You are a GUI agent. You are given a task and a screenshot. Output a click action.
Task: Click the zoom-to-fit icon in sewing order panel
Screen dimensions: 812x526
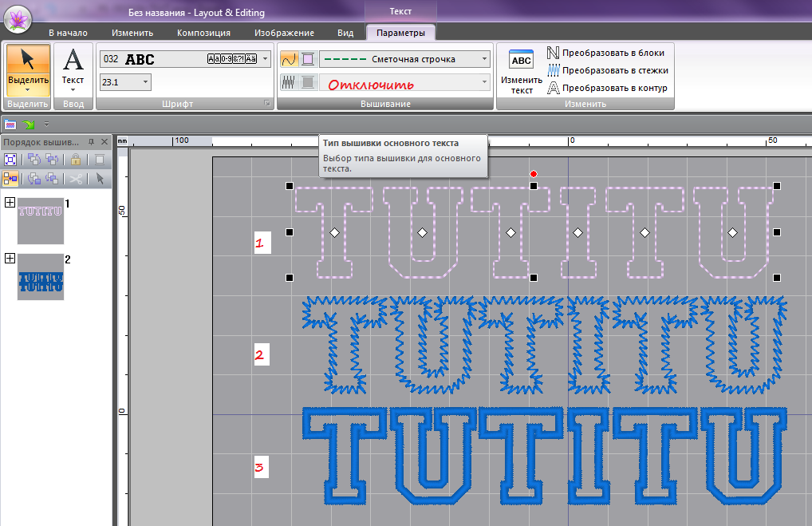(11, 159)
